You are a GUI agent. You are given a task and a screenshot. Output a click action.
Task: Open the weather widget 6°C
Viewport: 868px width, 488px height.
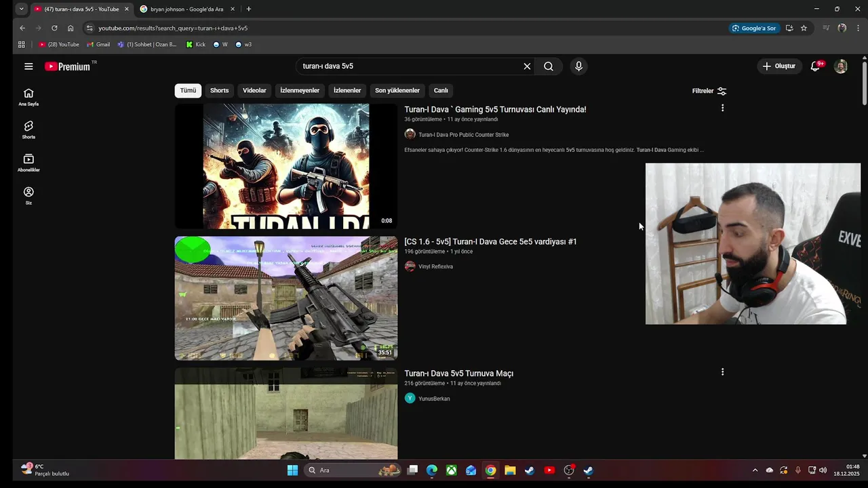(45, 470)
